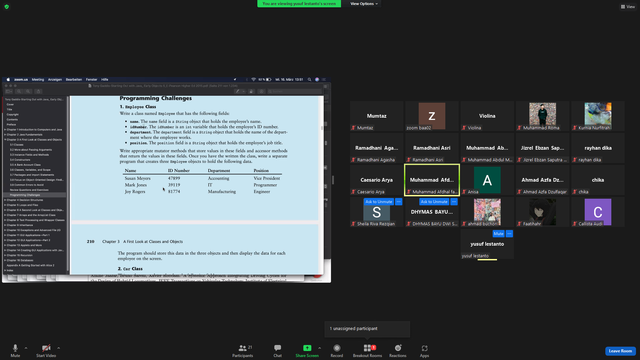Leave the breakout room
Image resolution: width=640 pixels, height=360 pixels.
(x=620, y=351)
